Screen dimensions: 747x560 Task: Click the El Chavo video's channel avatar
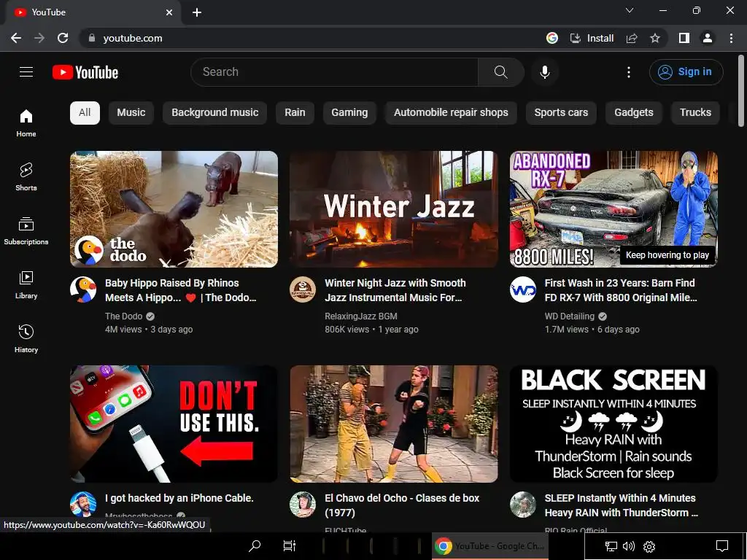tap(303, 505)
